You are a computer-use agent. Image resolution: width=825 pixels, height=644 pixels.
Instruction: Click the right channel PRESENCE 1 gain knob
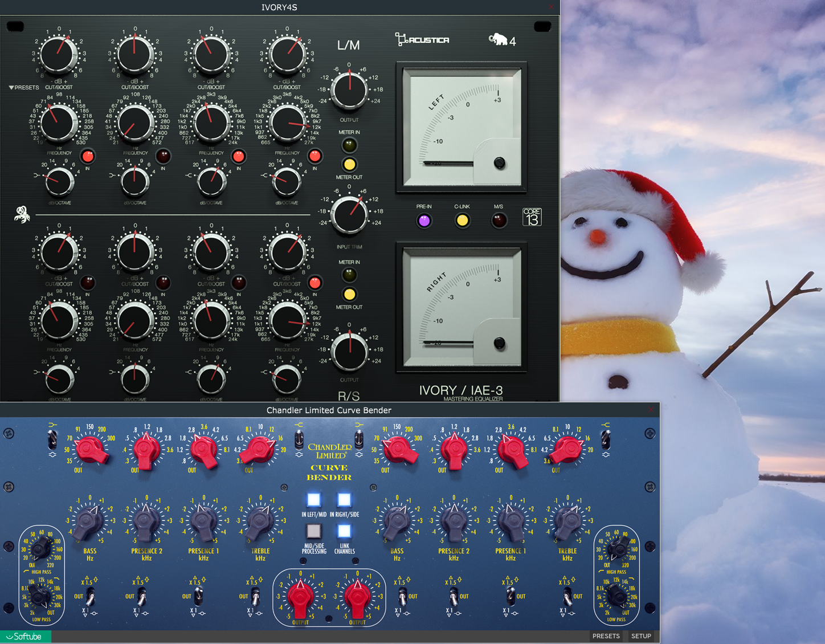point(511,522)
